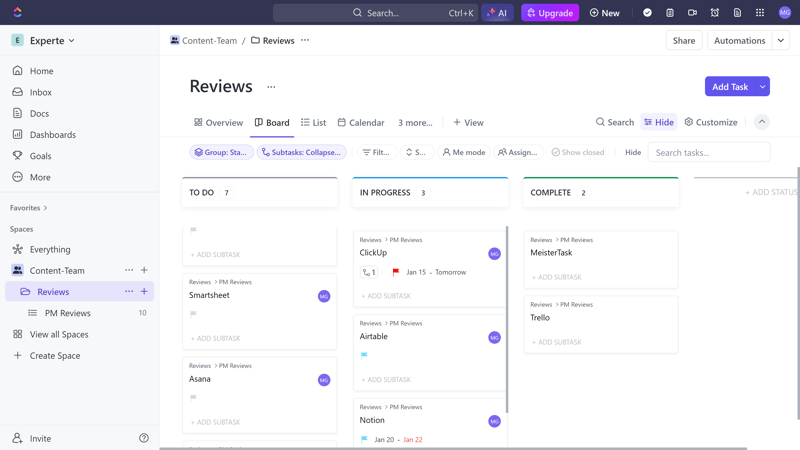
Task: Toggle Subtasks: Collapse option
Action: click(x=302, y=152)
